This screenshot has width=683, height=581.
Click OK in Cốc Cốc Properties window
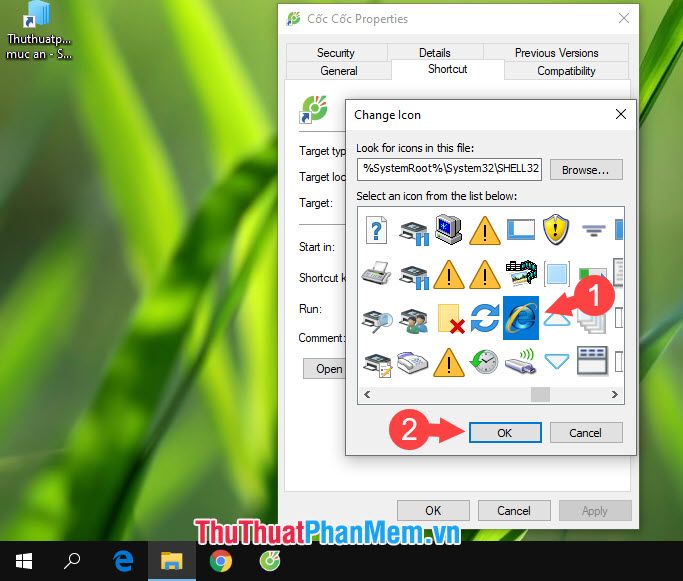433,510
